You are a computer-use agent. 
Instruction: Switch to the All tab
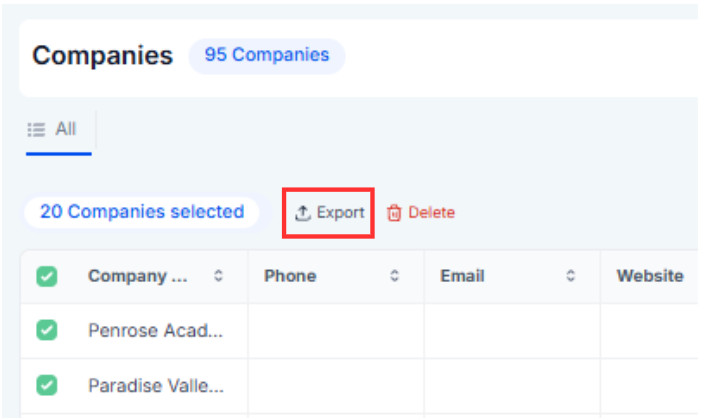(58, 130)
